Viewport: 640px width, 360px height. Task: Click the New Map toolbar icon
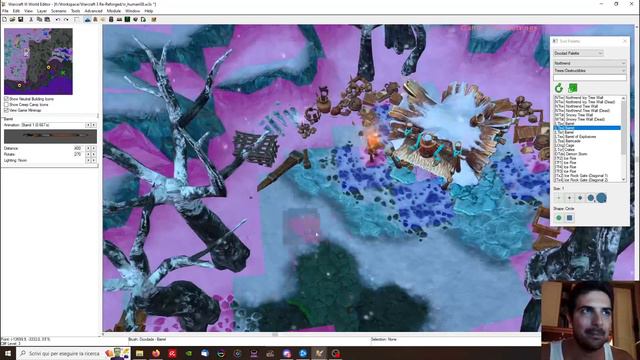click(4, 20)
